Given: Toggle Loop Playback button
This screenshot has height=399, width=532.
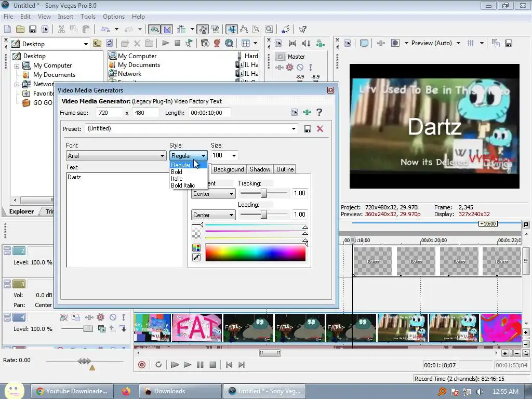Looking at the screenshot, I should click(x=158, y=365).
